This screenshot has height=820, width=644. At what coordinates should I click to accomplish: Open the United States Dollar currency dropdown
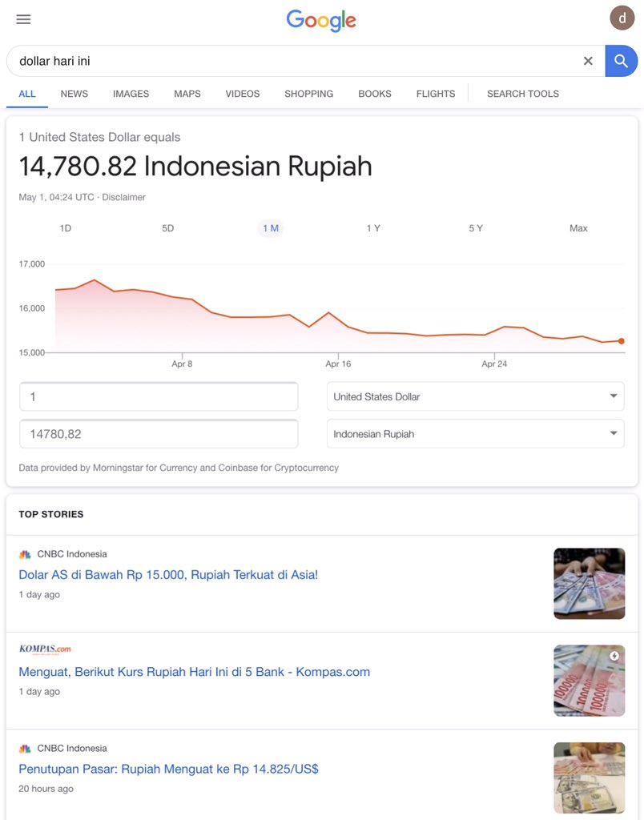coord(476,396)
